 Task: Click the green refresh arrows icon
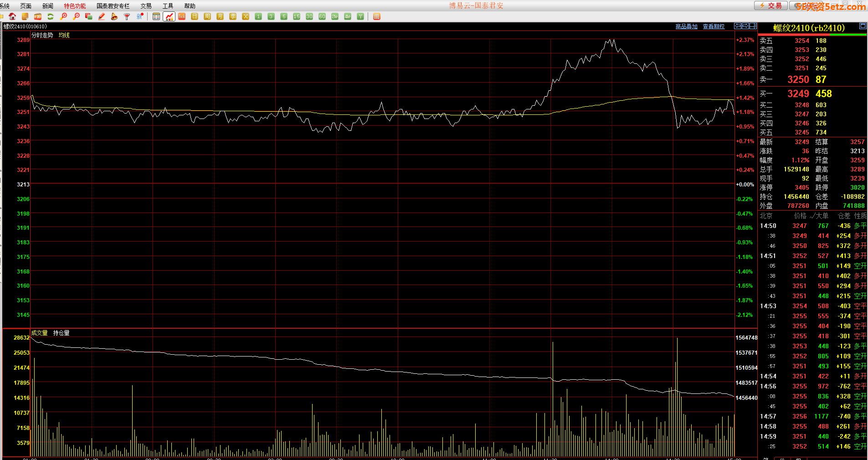(x=51, y=16)
